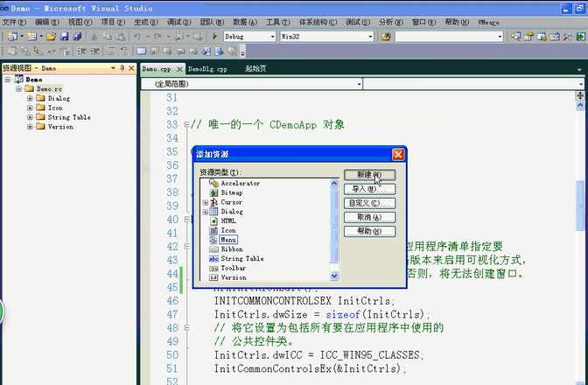Click the Uncomment Selected Lines icon
Screen dimensions: 588x385
[124, 51]
